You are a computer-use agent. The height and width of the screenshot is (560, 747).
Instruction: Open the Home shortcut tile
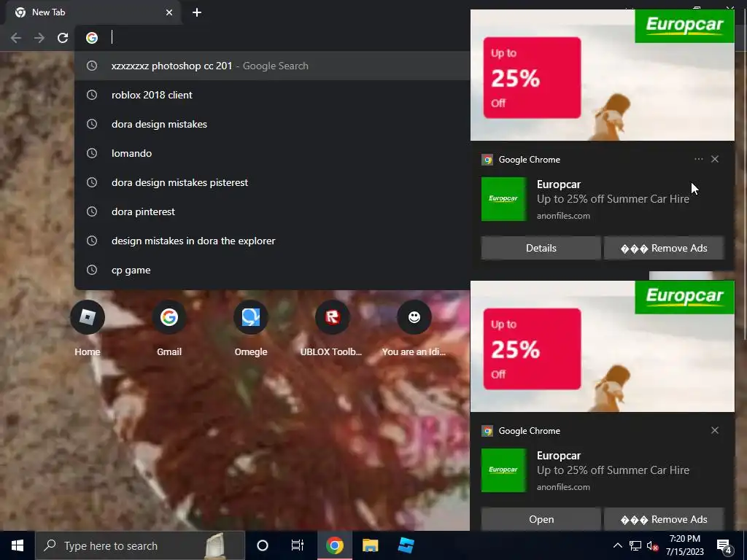(x=88, y=329)
